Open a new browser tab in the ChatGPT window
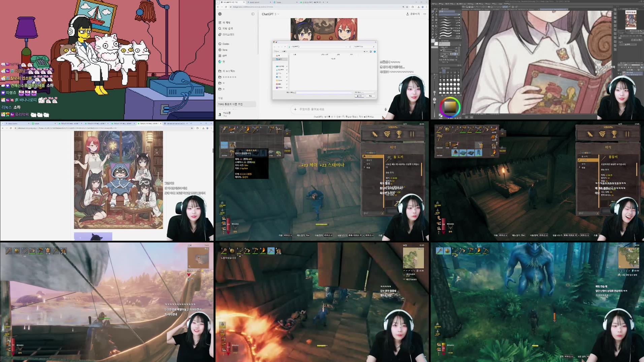The image size is (644, 362). [327, 2]
